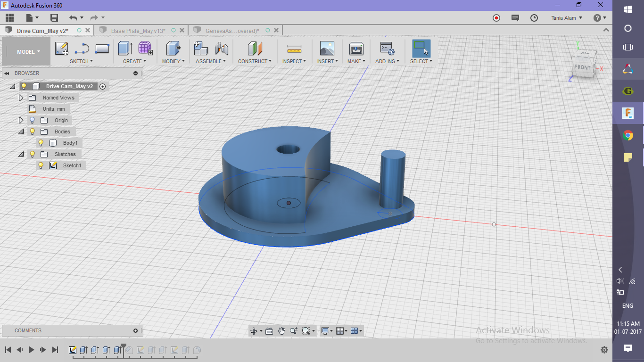Open the data panel grid icon
The width and height of the screenshot is (644, 362).
click(x=9, y=18)
